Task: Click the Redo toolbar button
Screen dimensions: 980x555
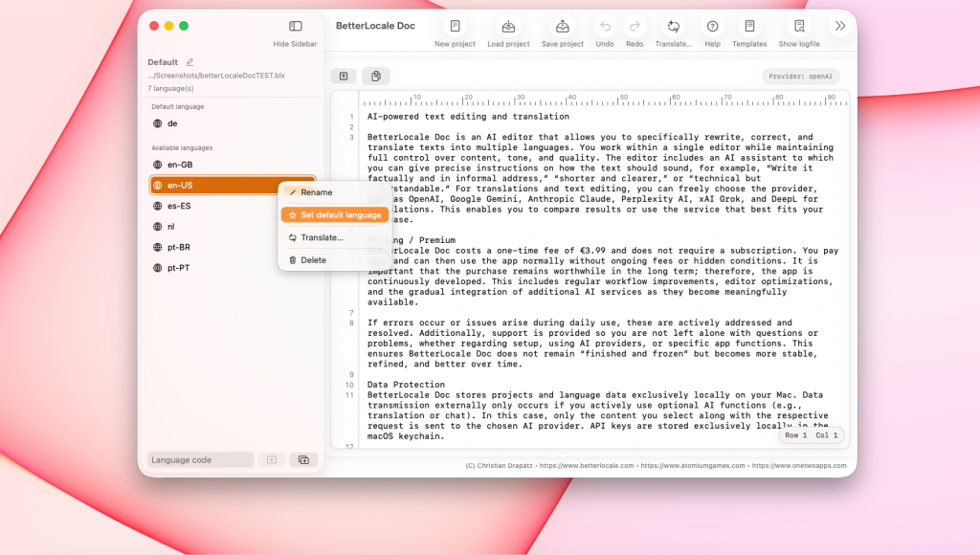Action: [635, 27]
